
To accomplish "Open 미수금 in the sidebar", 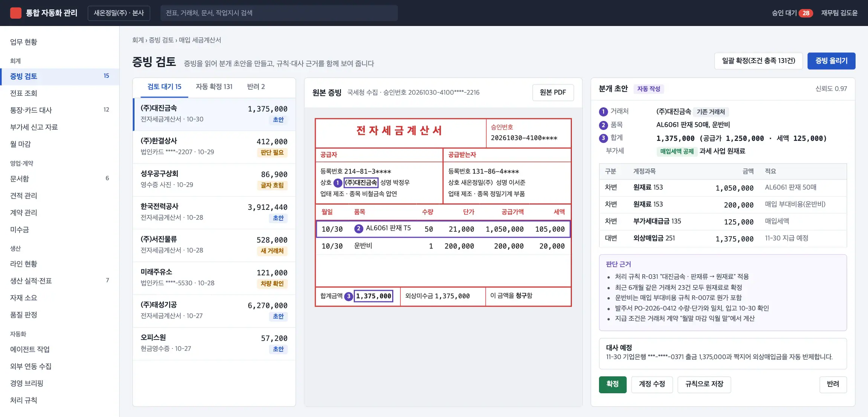I will pyautogui.click(x=60, y=229).
